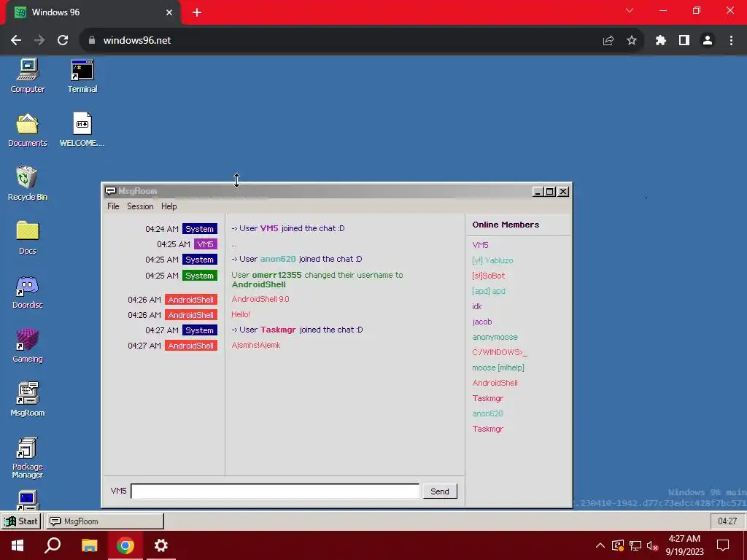
Task: Maximize the MsgRoom window
Action: (x=550, y=192)
